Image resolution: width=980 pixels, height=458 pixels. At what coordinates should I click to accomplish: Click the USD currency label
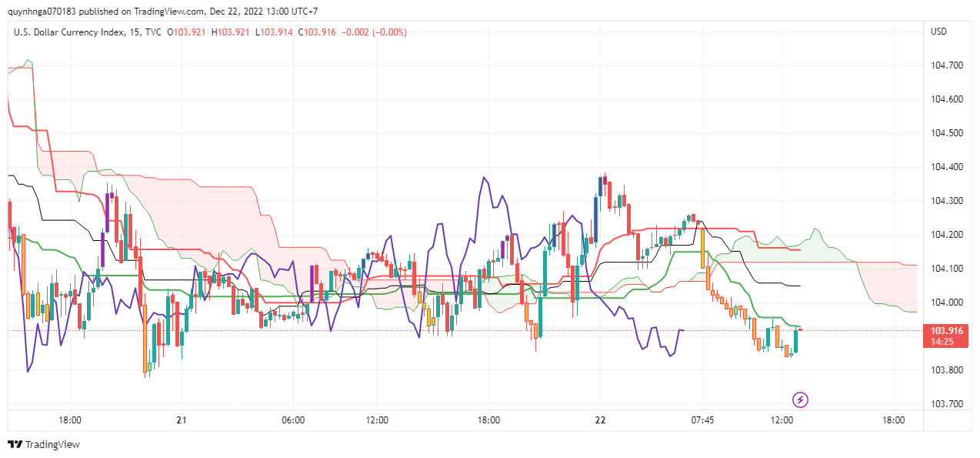938,32
